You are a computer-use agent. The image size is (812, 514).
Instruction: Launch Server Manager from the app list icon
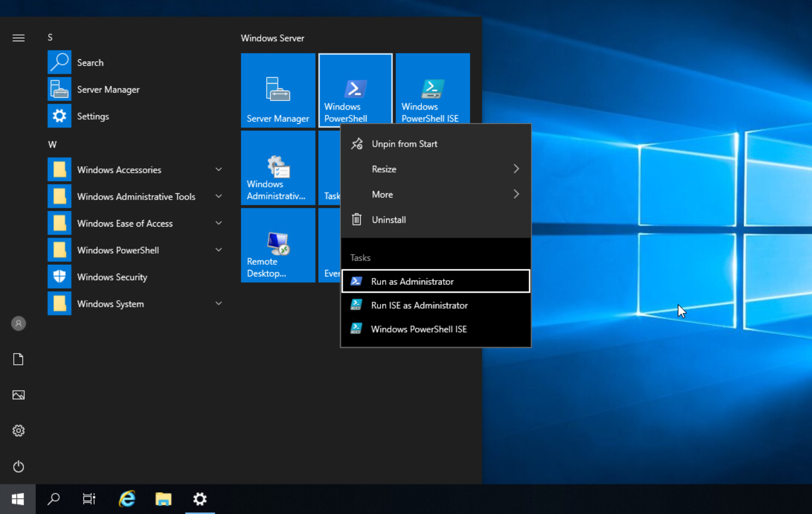[59, 89]
